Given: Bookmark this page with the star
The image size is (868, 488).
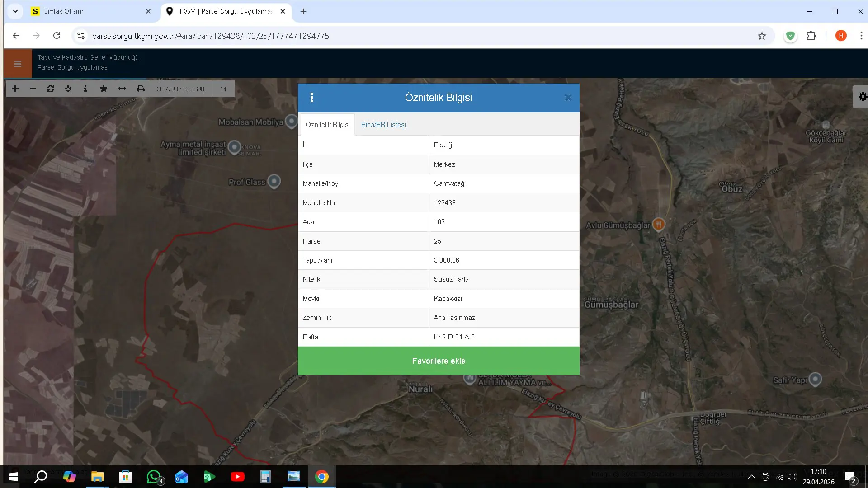Looking at the screenshot, I should 762,36.
